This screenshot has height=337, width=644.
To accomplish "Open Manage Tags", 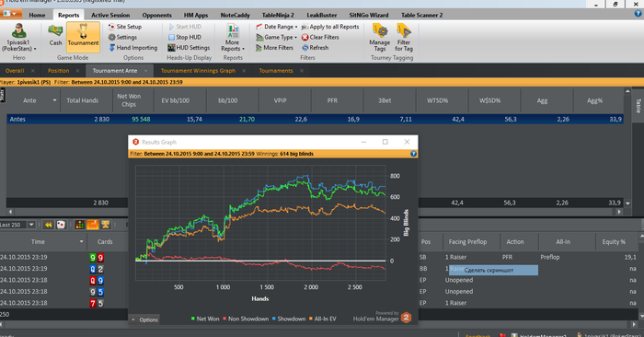I will (x=379, y=37).
